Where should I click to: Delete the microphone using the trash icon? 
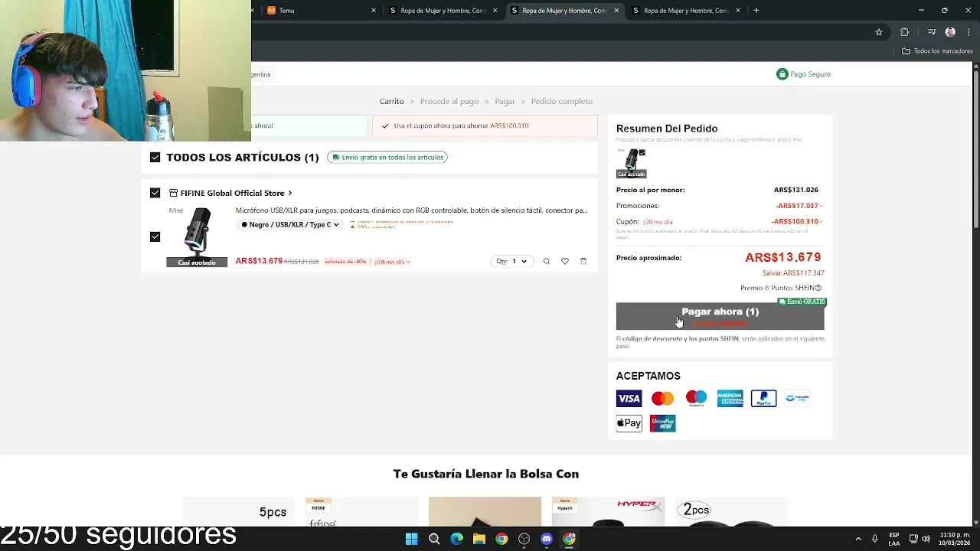(x=583, y=261)
